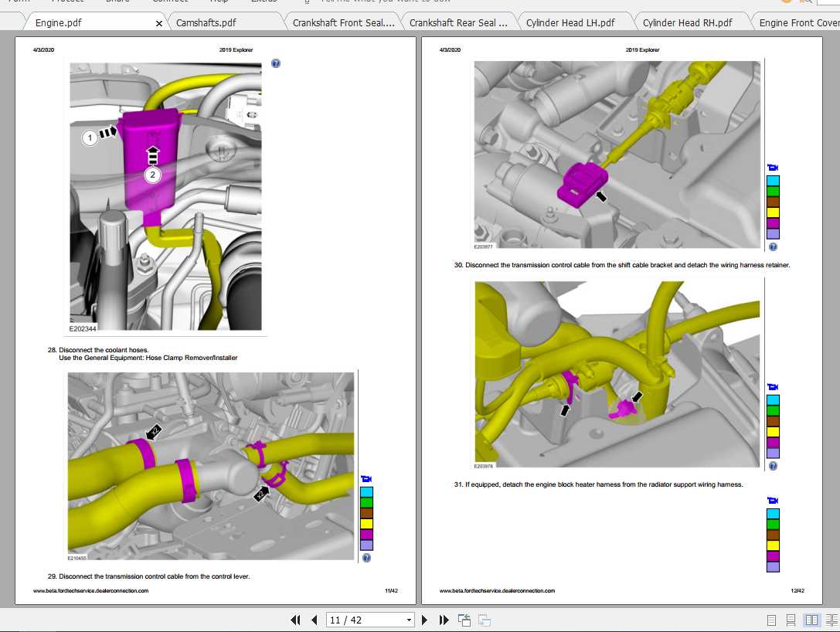Click the cyan swatch beside step 30 image
Image resolution: width=840 pixels, height=632 pixels.
[x=773, y=181]
